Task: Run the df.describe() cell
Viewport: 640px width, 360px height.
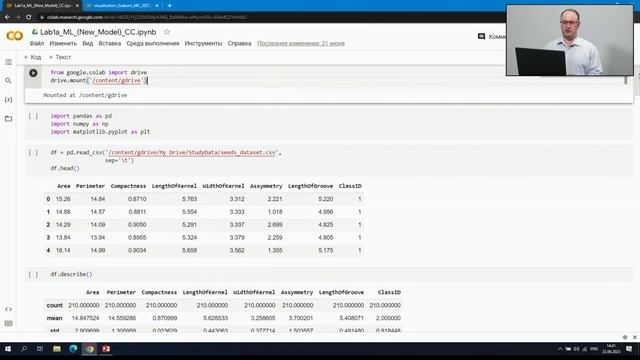Action: [33, 274]
